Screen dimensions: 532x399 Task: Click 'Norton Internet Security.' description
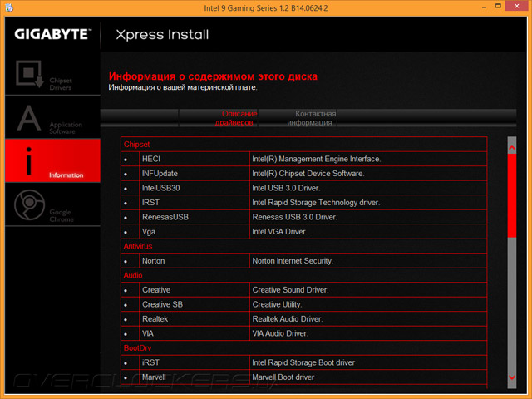click(x=293, y=261)
